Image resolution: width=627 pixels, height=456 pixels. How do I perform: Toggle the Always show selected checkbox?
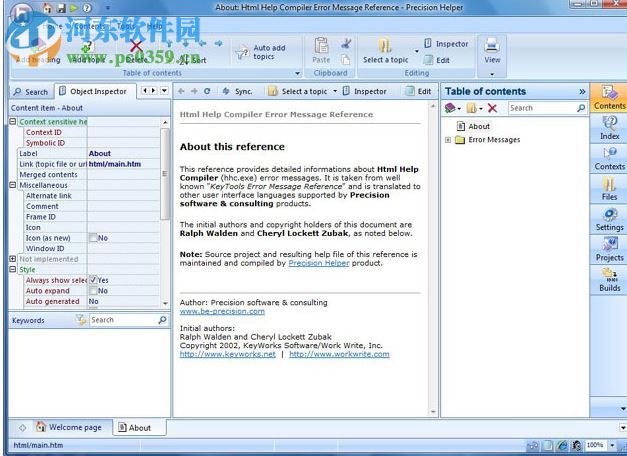point(93,280)
